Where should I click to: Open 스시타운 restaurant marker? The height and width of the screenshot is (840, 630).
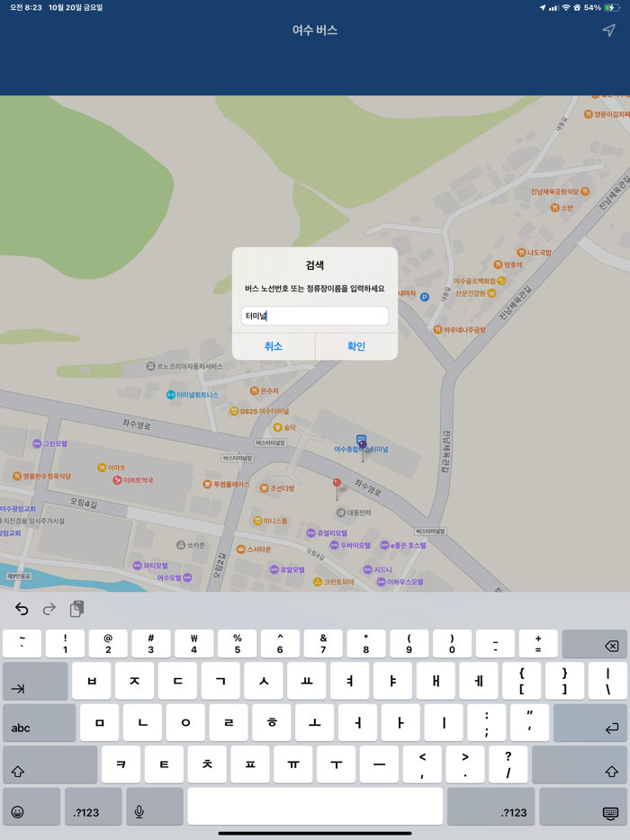(254, 550)
